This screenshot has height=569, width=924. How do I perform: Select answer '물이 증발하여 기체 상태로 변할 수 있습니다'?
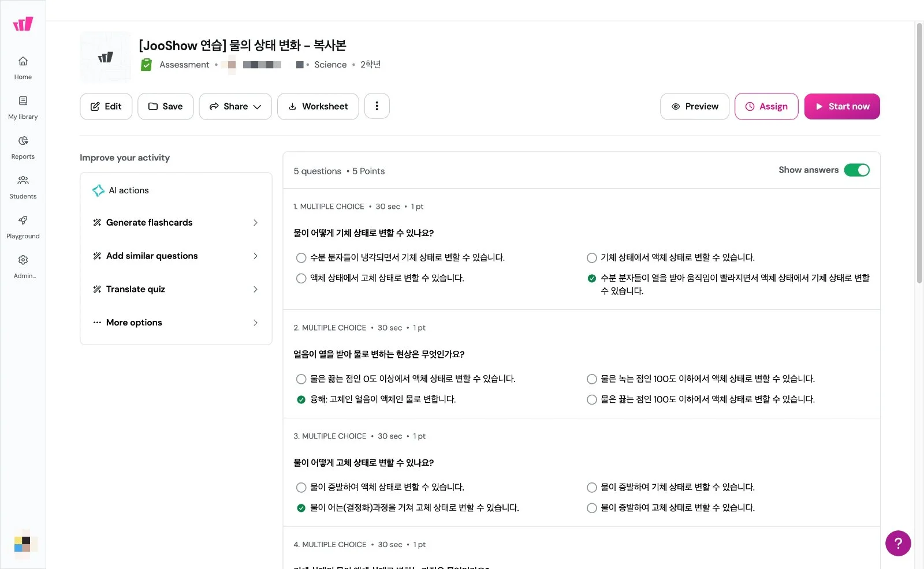[x=670, y=487]
